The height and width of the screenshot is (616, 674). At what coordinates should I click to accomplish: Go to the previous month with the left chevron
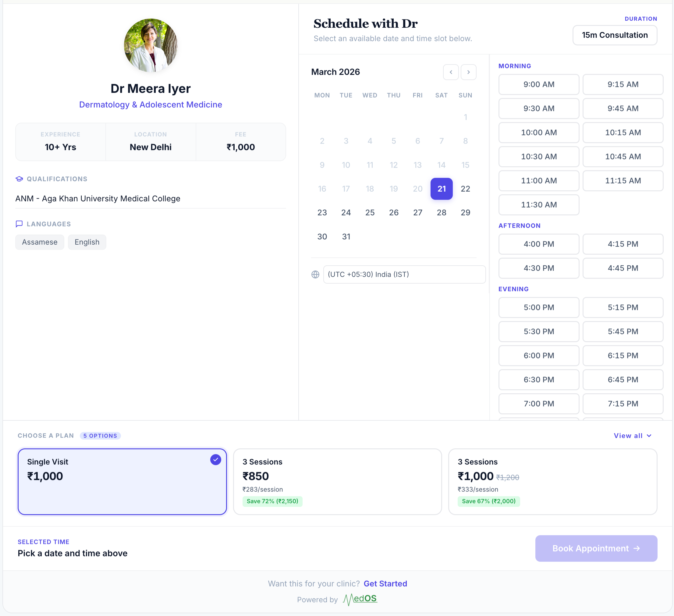coord(451,72)
